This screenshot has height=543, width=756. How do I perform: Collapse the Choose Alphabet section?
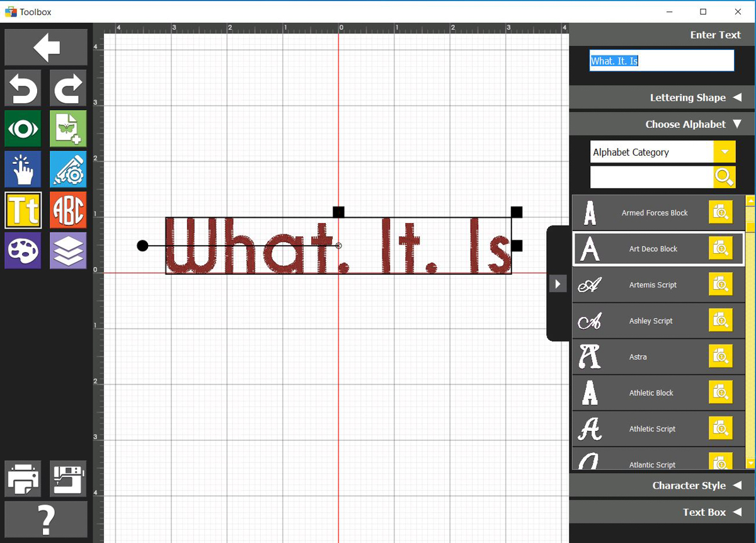(662, 124)
